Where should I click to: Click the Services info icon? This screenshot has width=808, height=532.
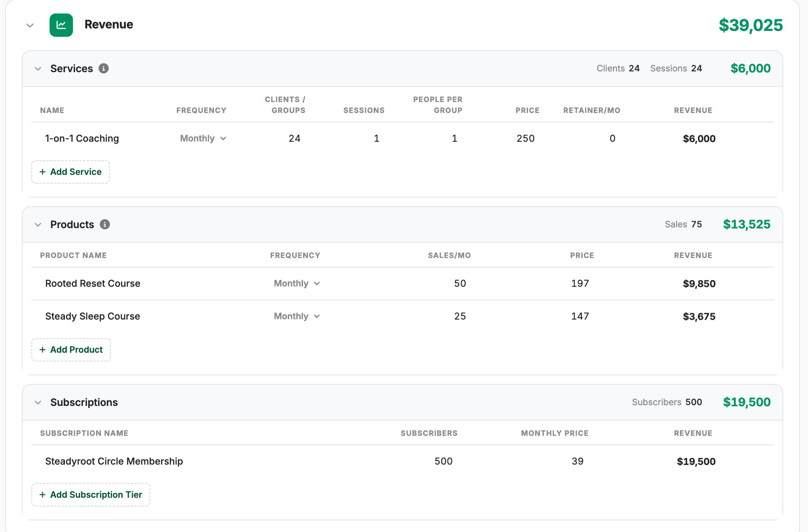(x=104, y=69)
